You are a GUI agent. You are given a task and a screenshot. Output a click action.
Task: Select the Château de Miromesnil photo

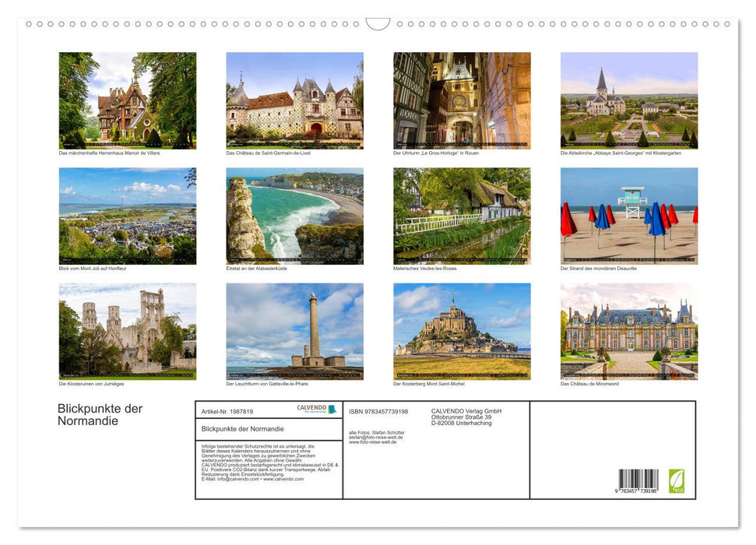click(x=629, y=331)
